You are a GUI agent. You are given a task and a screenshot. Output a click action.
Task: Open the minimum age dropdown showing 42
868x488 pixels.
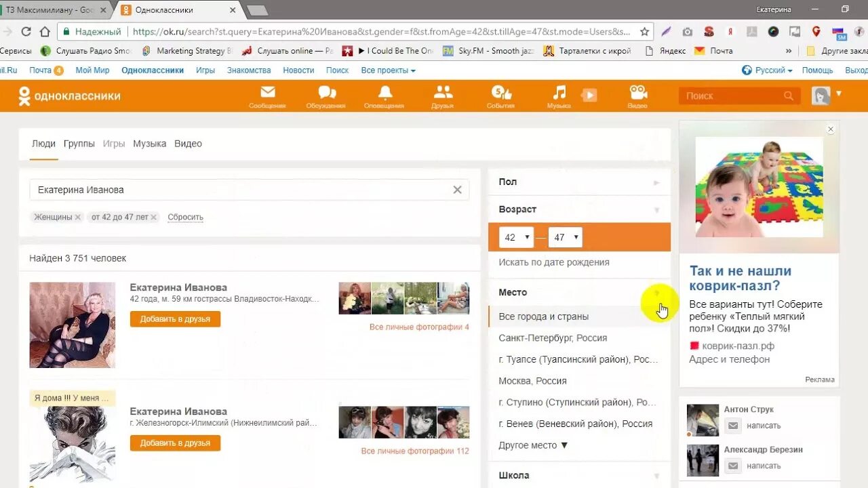pos(516,237)
